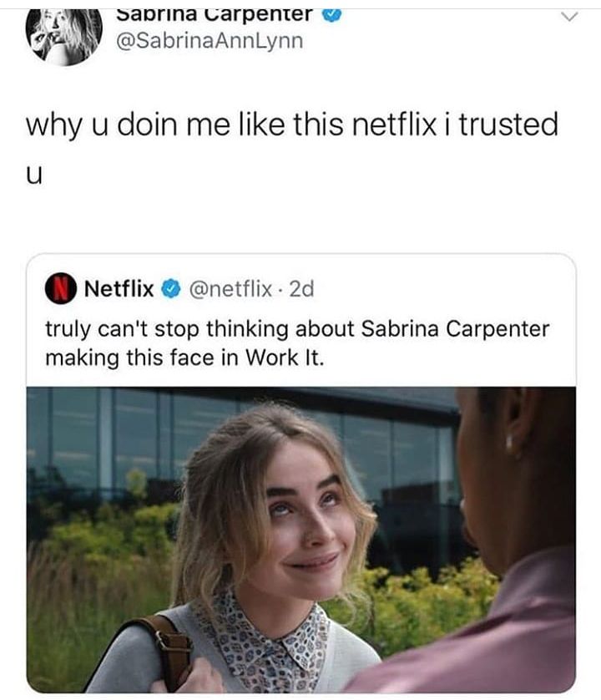View the Work It movie still image
This screenshot has height=700, width=601.
pyautogui.click(x=301, y=540)
